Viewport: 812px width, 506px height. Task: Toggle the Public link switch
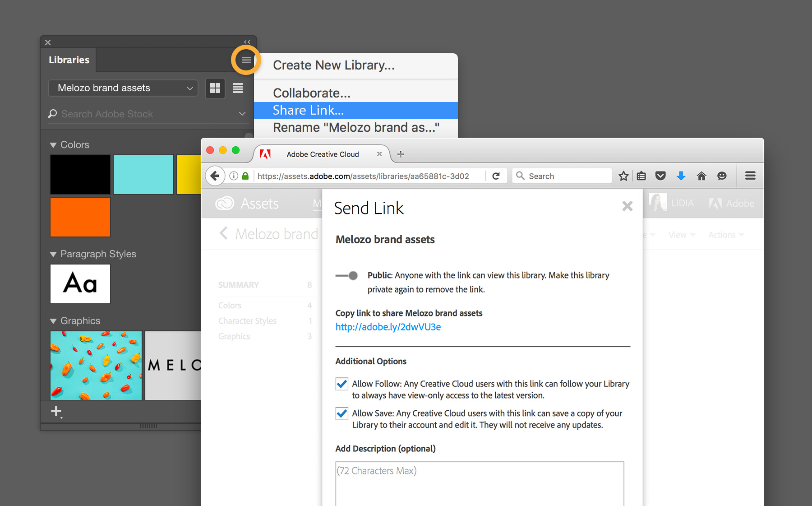(x=346, y=275)
